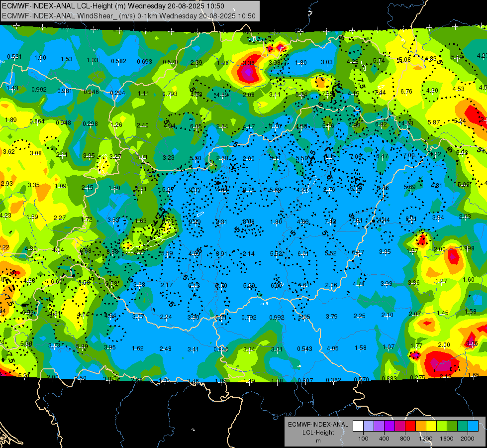Click the wind shear value '0.807'
Screen dimensions: 487x448
(305, 380)
